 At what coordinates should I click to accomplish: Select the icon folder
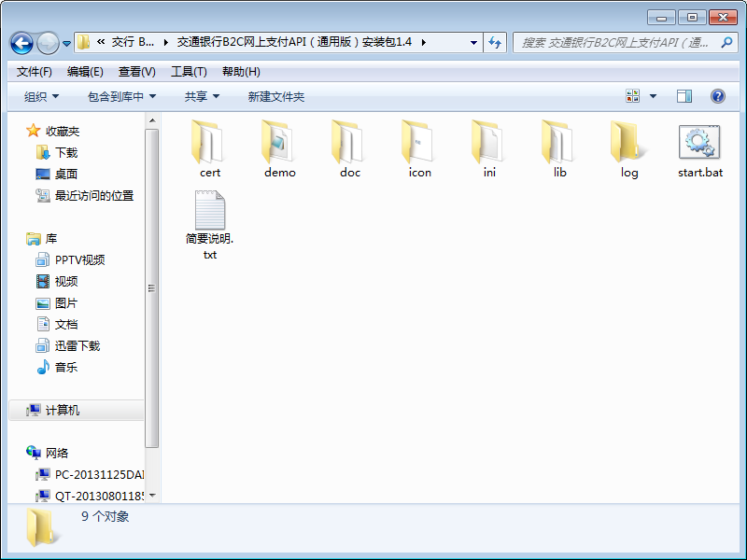[419, 149]
